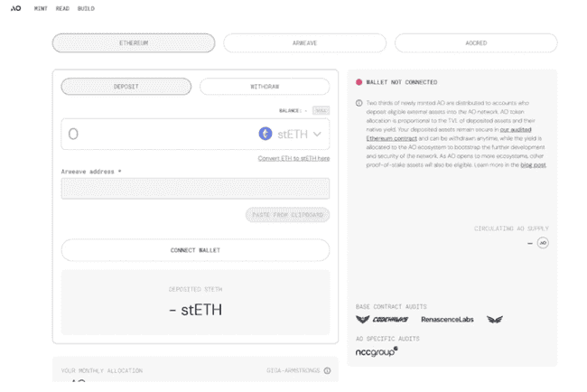Open the Build menu item
587x392 pixels.
(86, 9)
